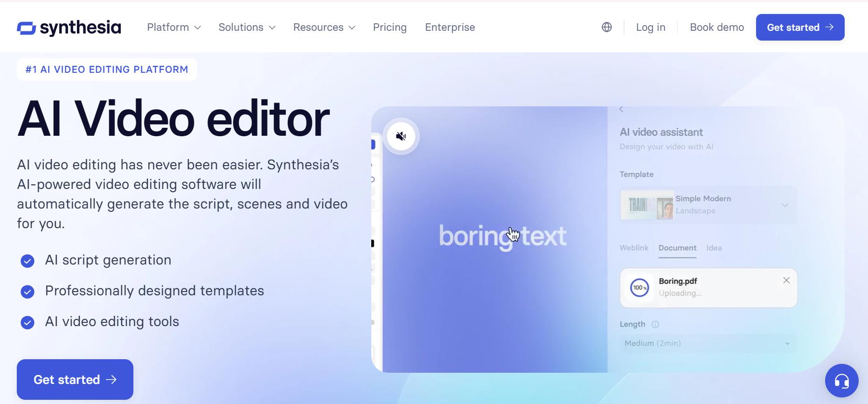Click the Log in link
This screenshot has height=404, width=868.
pyautogui.click(x=650, y=28)
